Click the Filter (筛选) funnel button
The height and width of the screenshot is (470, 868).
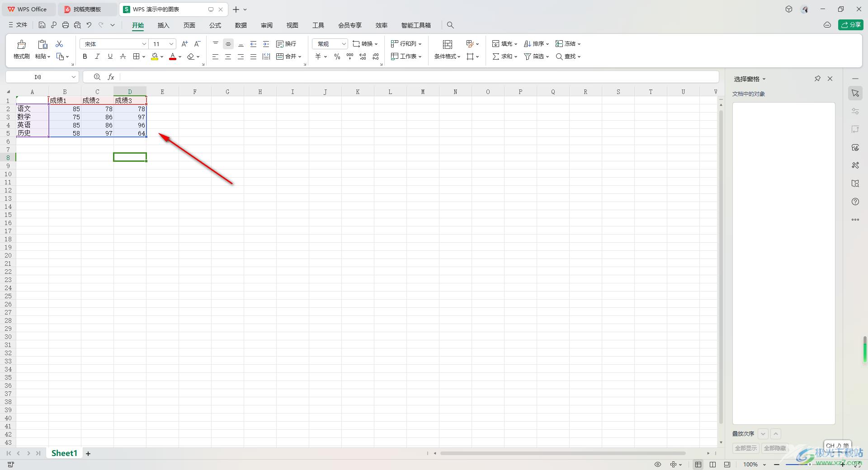(x=536, y=56)
